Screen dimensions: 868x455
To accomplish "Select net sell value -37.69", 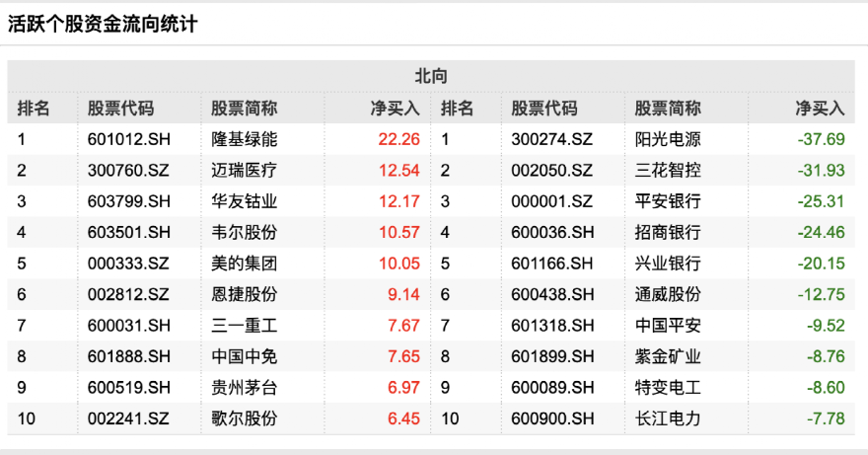I will [822, 139].
